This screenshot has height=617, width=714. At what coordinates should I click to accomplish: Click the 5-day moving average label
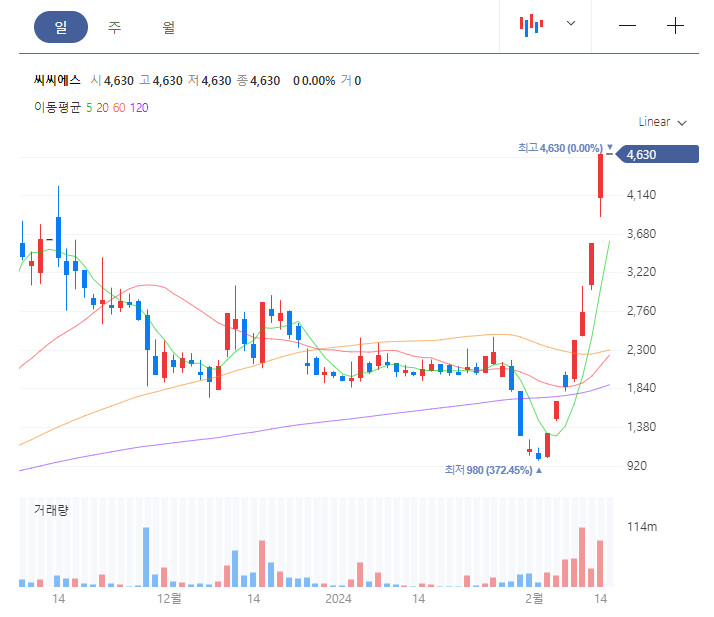point(89,108)
